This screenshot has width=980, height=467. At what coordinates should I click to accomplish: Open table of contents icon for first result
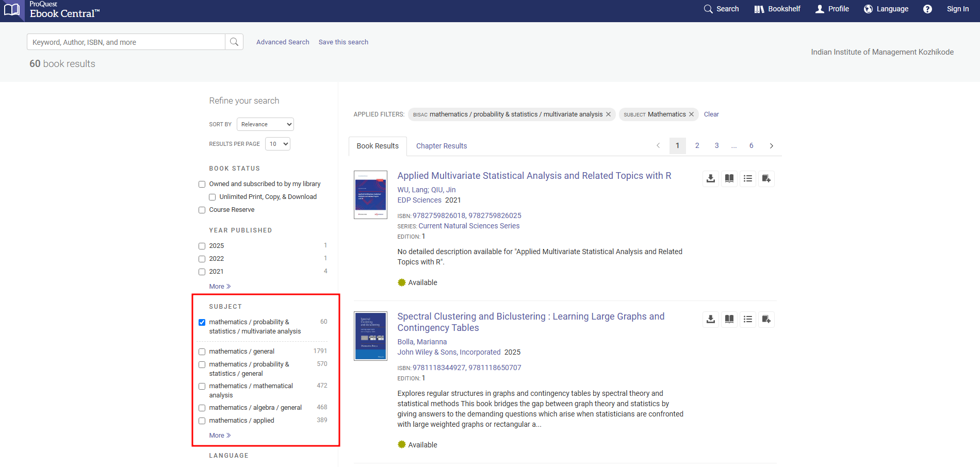click(747, 178)
